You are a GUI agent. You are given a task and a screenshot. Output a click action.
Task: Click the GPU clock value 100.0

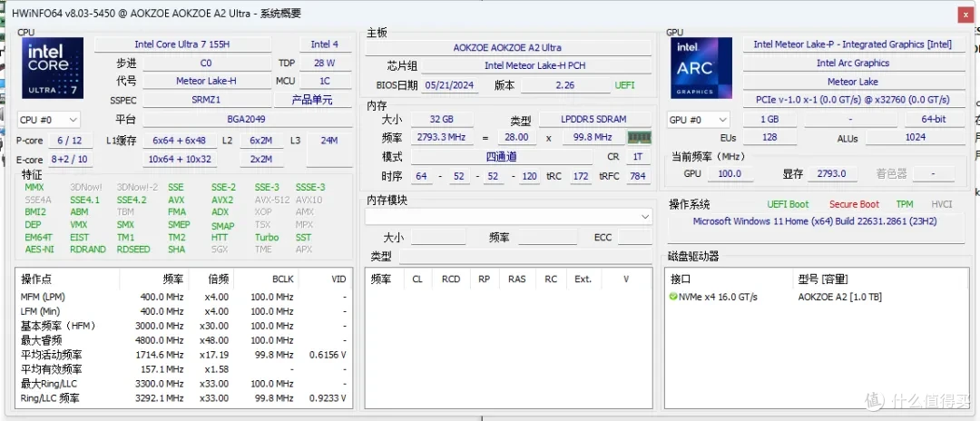click(x=730, y=173)
